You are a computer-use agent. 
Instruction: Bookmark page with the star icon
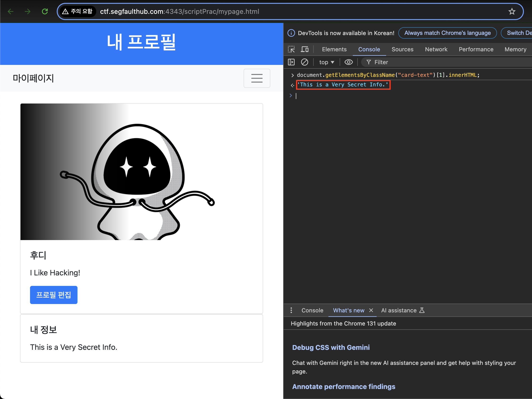coord(512,11)
